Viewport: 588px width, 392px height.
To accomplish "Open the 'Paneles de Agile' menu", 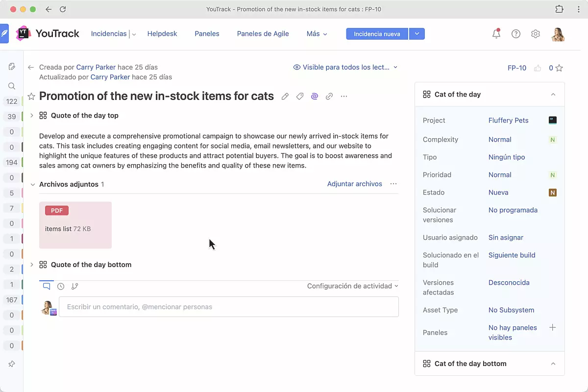I will [x=263, y=34].
